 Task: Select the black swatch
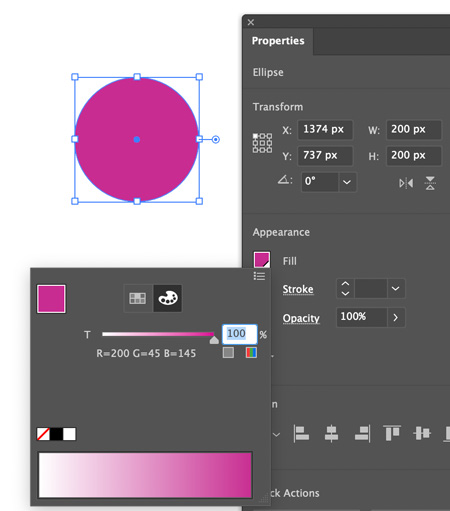pos(57,434)
